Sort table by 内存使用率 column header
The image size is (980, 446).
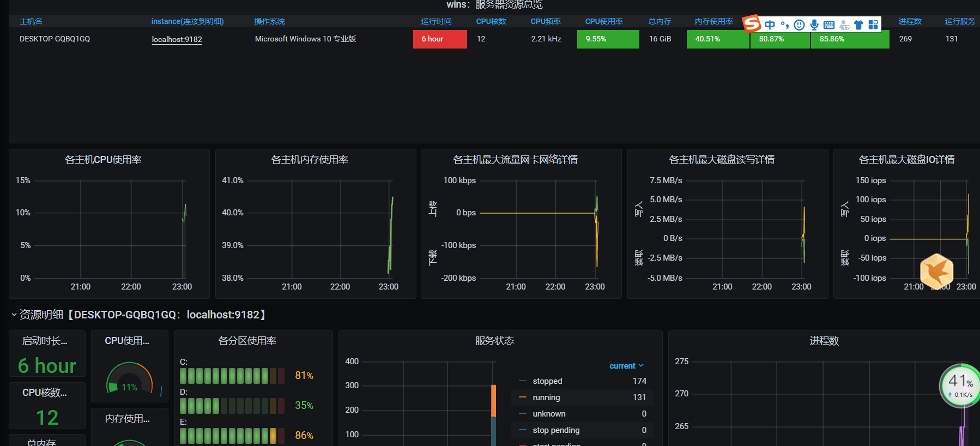coord(713,21)
